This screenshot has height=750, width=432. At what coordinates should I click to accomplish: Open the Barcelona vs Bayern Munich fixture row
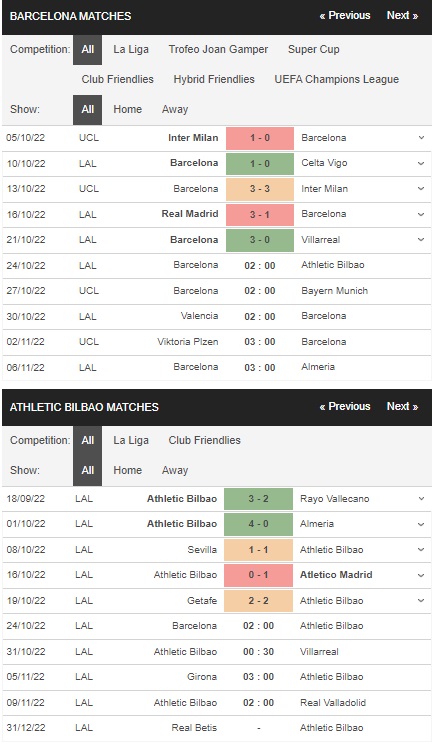(x=216, y=291)
